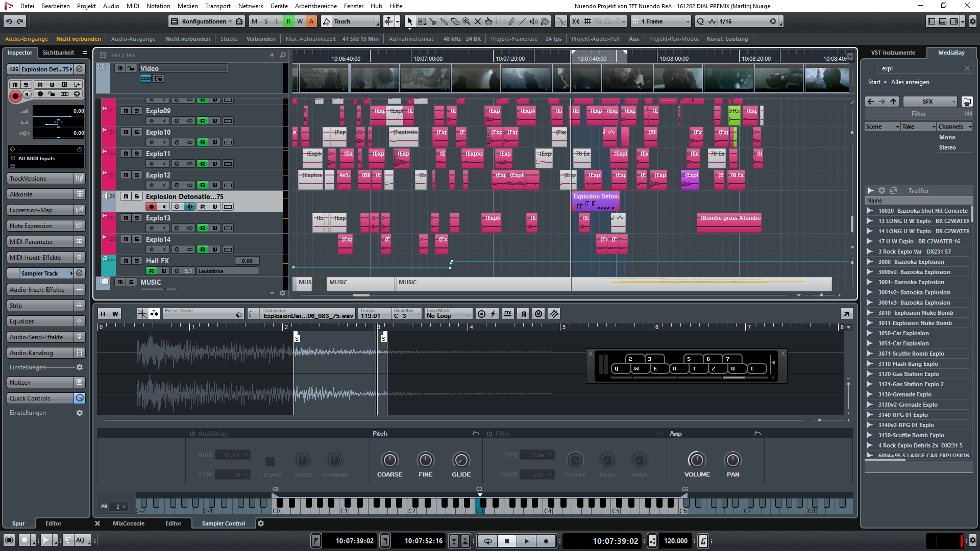Open the Transport menu
Viewport: 980px width, 551px height.
pyautogui.click(x=217, y=6)
